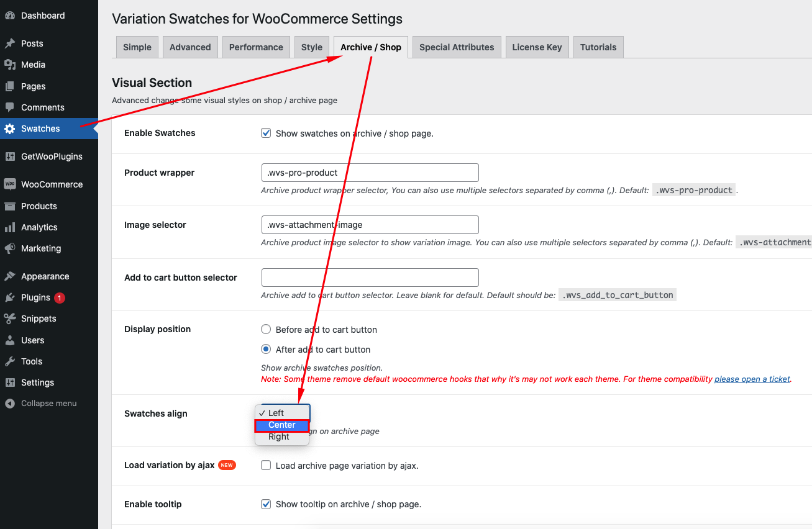
Task: Open the WooCommerce sidebar icon
Action: coord(9,184)
